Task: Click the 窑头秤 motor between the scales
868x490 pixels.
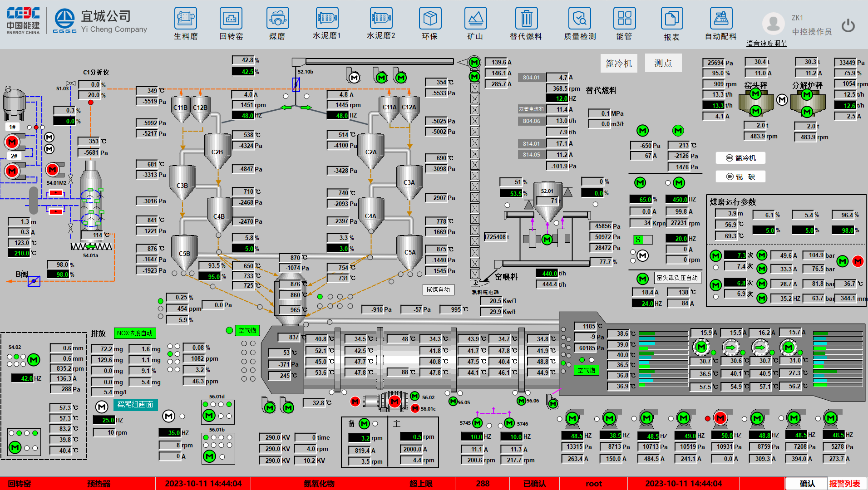Action: tap(782, 100)
